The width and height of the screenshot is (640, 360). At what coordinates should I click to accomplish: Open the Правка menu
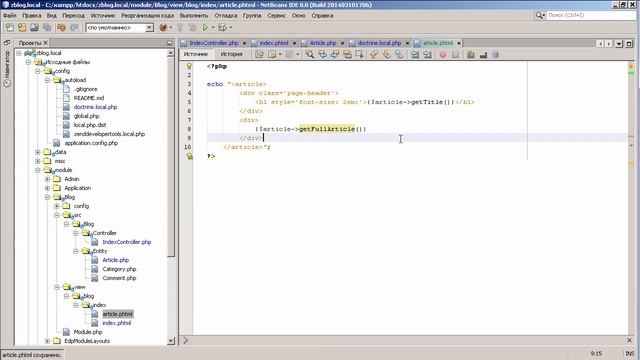31,16
